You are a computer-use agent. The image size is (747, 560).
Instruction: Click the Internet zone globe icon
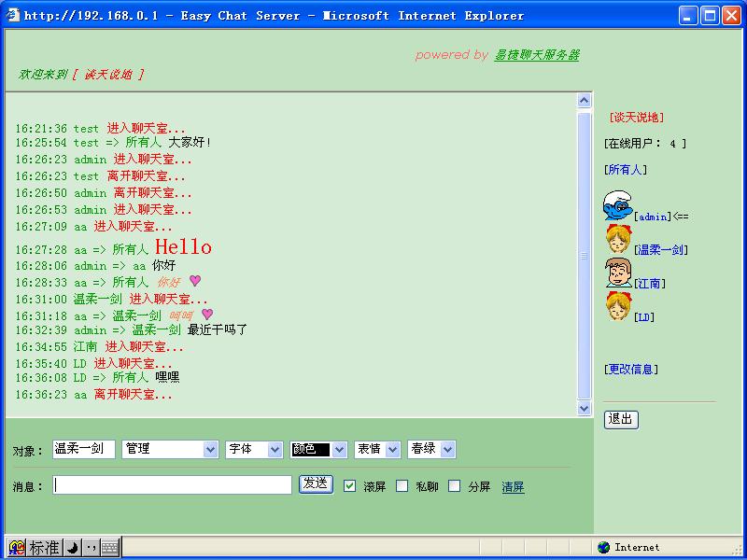click(x=603, y=547)
